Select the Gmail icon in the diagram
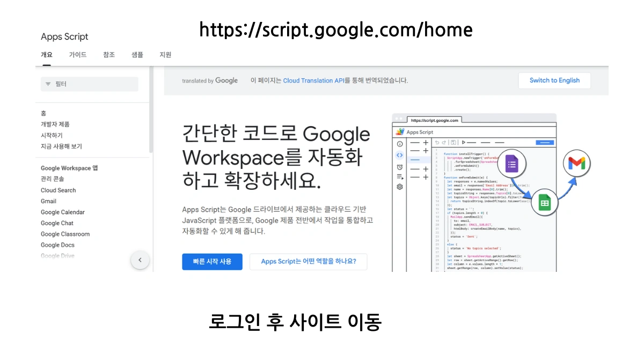The height and width of the screenshot is (362, 644). 576,163
